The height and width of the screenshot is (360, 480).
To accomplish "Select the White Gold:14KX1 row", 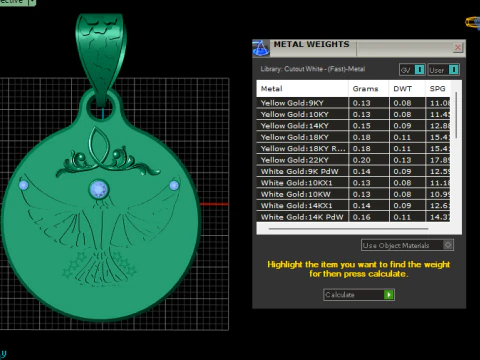I will point(353,205).
